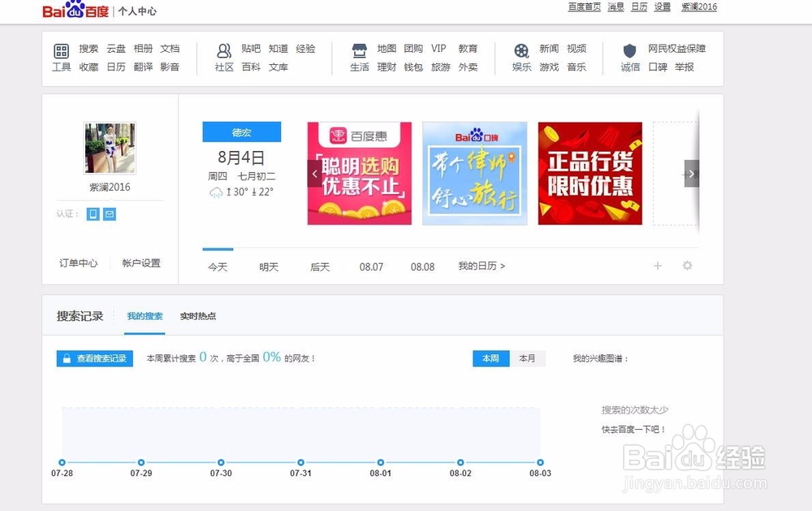Open calendar settings gear icon

[687, 266]
